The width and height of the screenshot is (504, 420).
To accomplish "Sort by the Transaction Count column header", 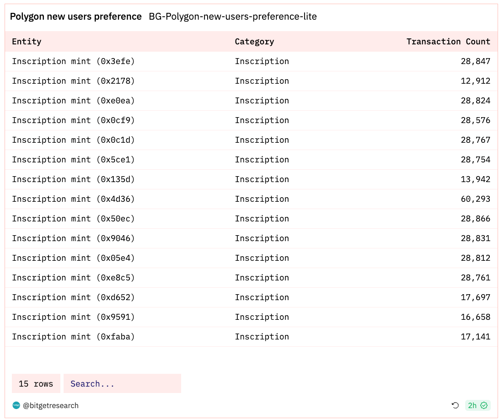I will (448, 42).
